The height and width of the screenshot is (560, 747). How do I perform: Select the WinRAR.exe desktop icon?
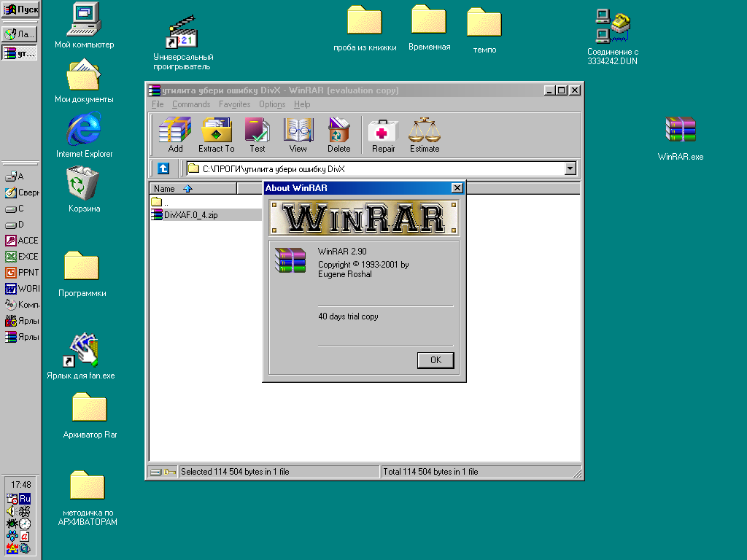[681, 138]
